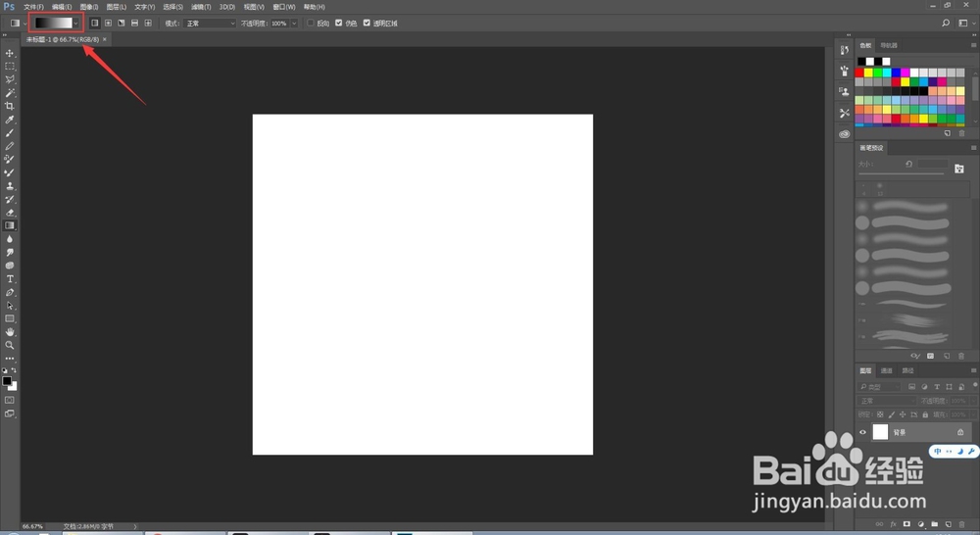Choose diamond gradient style button

pos(148,24)
